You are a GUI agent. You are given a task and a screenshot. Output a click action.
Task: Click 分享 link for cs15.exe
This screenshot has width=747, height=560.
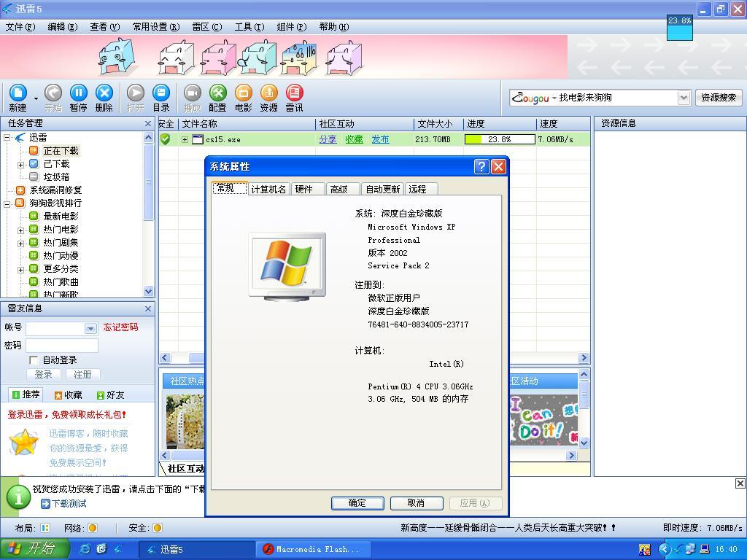(328, 139)
